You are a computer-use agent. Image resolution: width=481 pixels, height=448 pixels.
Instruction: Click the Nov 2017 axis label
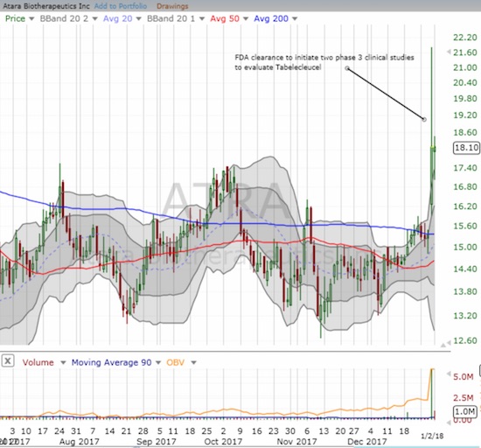coord(296,442)
